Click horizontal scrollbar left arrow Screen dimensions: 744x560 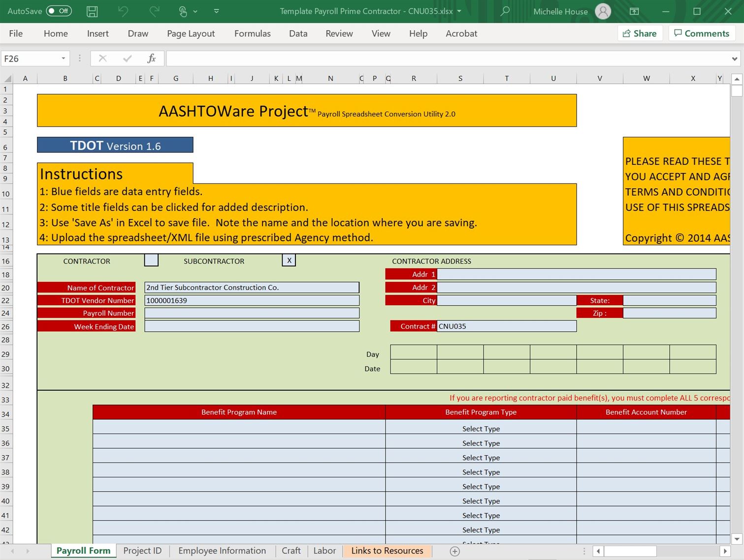[x=598, y=551]
